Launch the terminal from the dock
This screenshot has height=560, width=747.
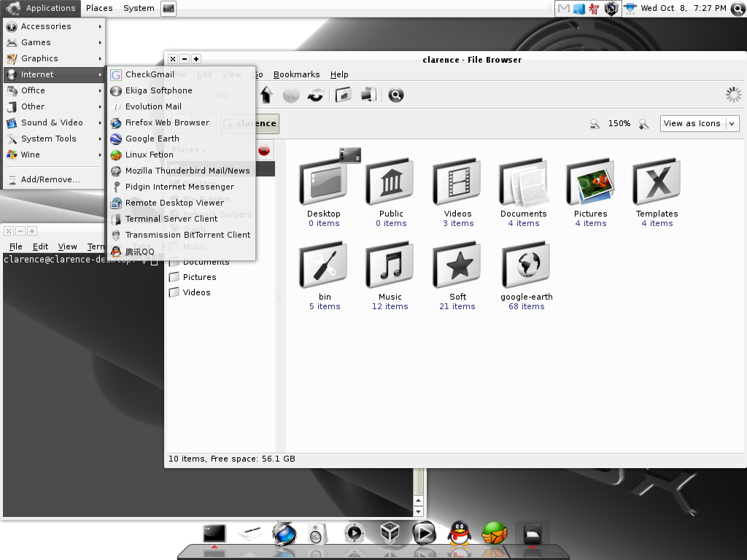pyautogui.click(x=214, y=533)
